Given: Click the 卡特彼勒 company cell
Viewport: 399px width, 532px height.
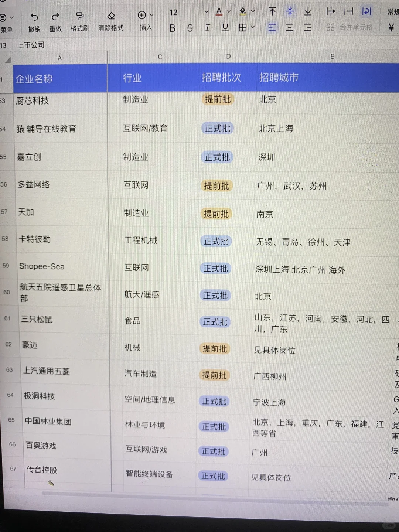Looking at the screenshot, I should [62, 239].
